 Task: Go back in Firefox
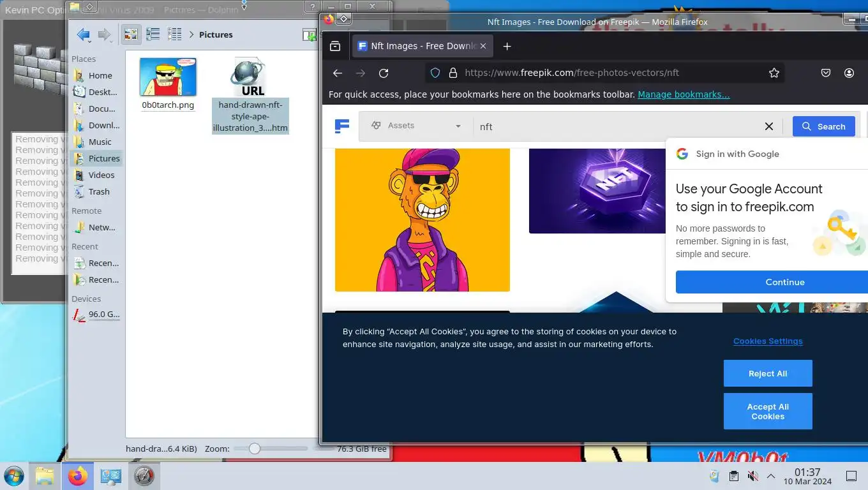pyautogui.click(x=338, y=73)
